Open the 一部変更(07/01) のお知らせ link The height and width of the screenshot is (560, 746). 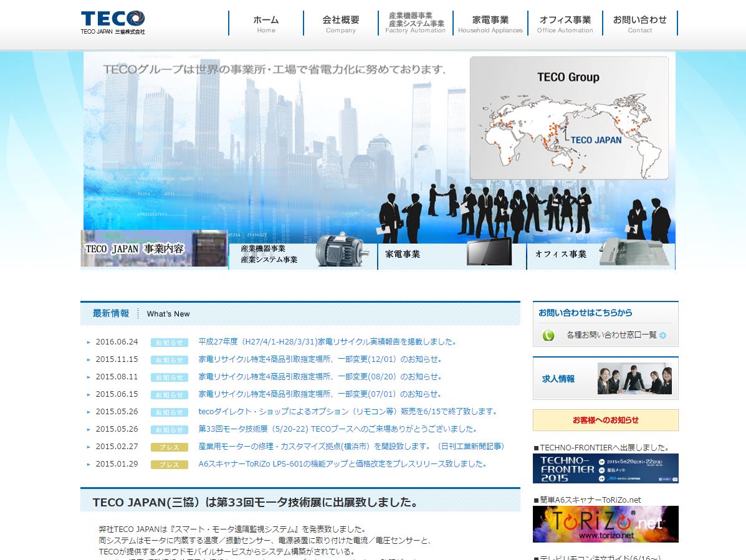321,394
